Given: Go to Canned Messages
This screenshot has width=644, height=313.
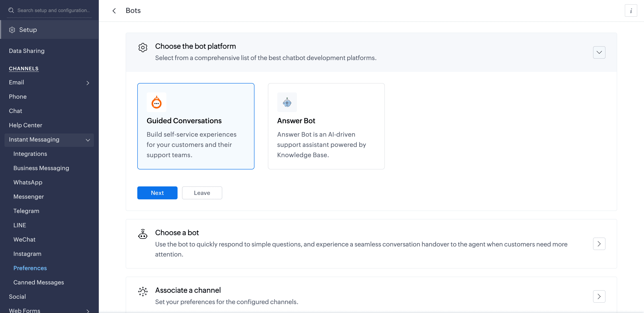Looking at the screenshot, I should point(38,282).
